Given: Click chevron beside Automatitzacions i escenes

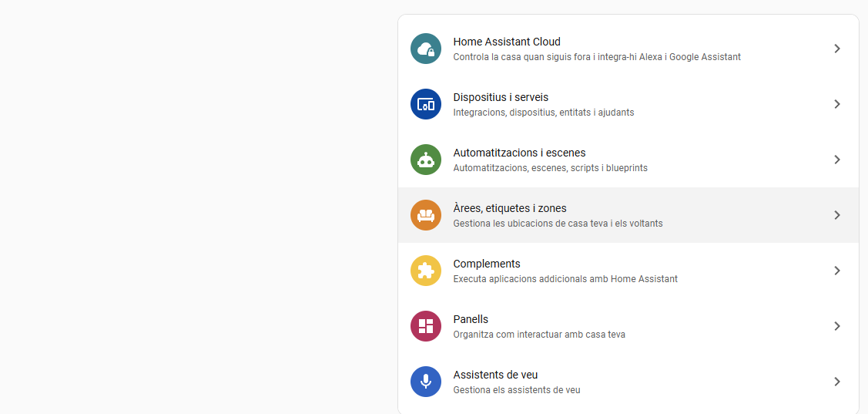Looking at the screenshot, I should pos(837,160).
